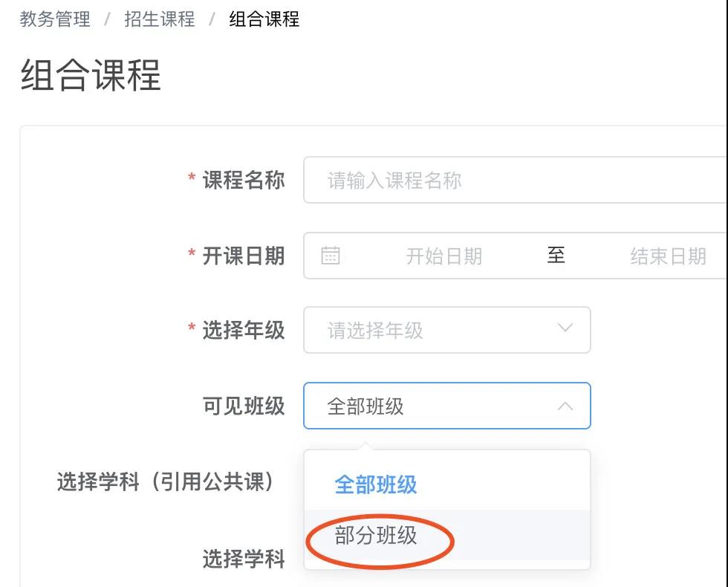Click the 选择年级 field label
The height and width of the screenshot is (587, 728).
click(x=244, y=330)
